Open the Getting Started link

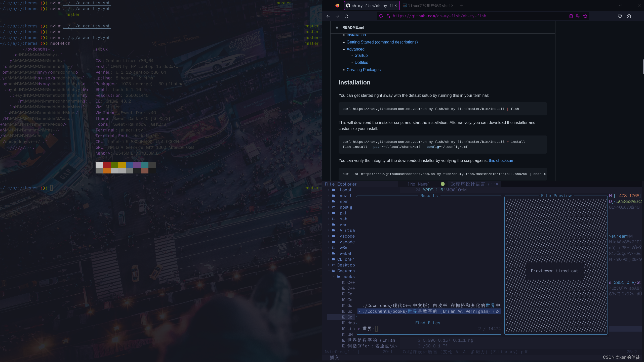tap(382, 42)
